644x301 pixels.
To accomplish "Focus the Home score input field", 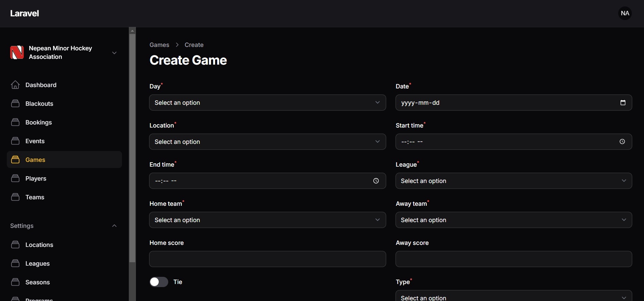I will [x=267, y=259].
